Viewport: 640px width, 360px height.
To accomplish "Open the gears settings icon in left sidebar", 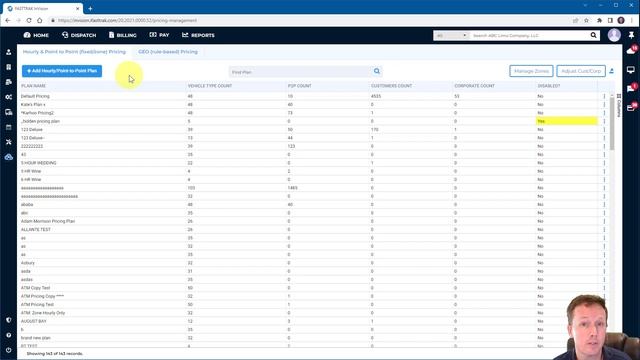I will click(x=9, y=97).
